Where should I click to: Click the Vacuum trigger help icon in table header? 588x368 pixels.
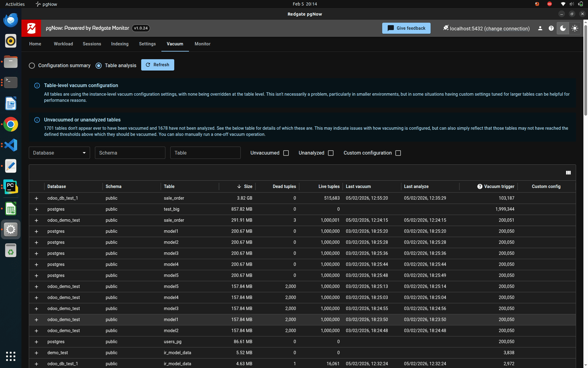479,186
